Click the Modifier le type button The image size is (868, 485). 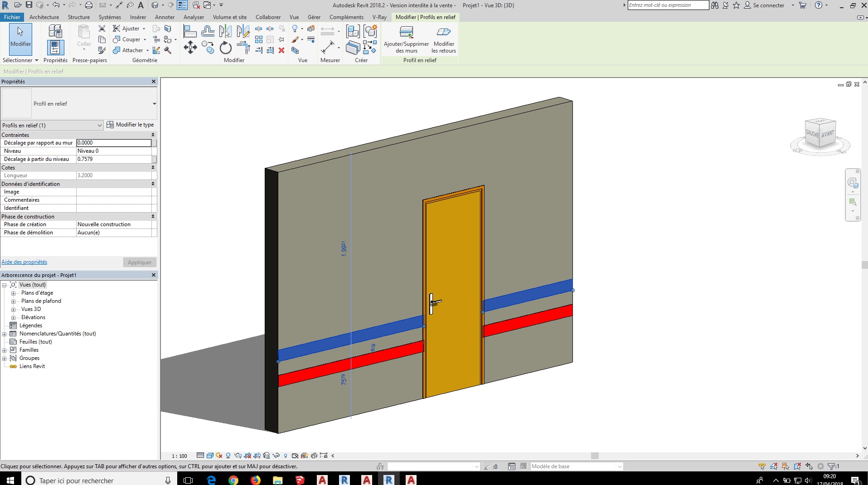tap(131, 125)
